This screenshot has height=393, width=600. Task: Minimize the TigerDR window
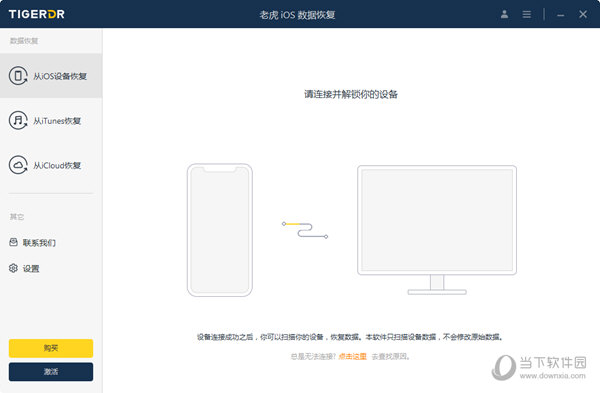pos(561,15)
